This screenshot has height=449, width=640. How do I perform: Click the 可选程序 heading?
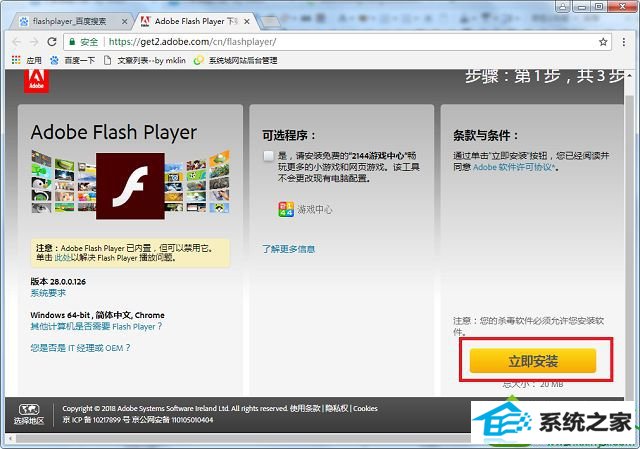click(289, 135)
